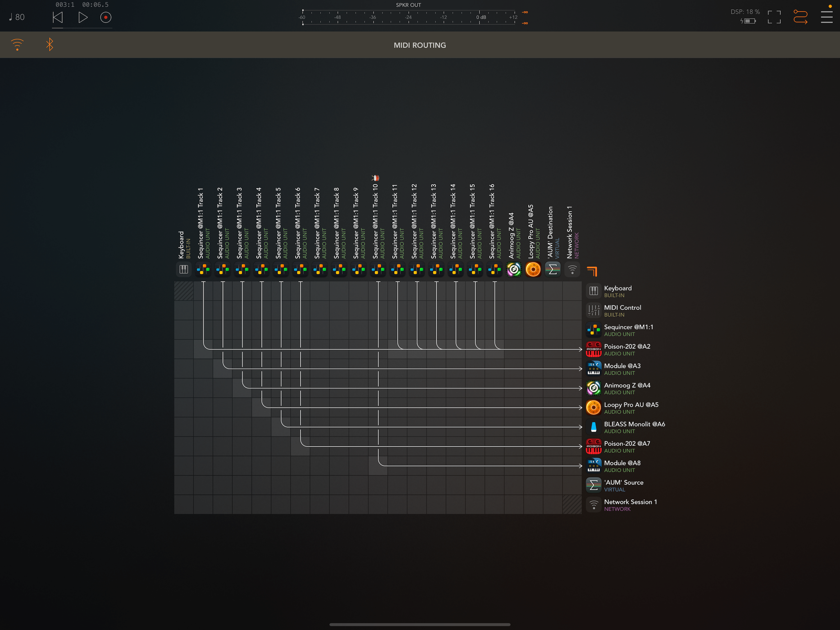
Task: Toggle the Sequencer Track 7 to Poison-202 @A2 cell
Action: (x=319, y=349)
